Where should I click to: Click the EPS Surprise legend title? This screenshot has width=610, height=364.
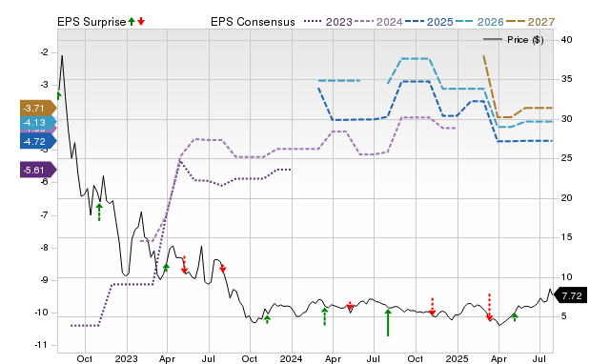pyautogui.click(x=91, y=22)
